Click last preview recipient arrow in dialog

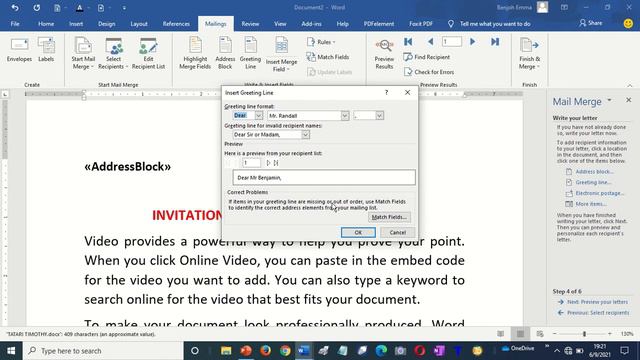276,163
